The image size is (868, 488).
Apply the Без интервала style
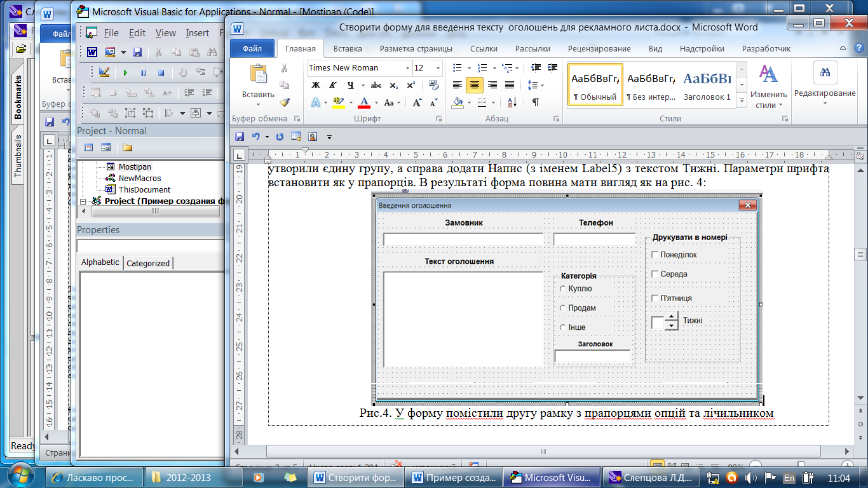651,85
